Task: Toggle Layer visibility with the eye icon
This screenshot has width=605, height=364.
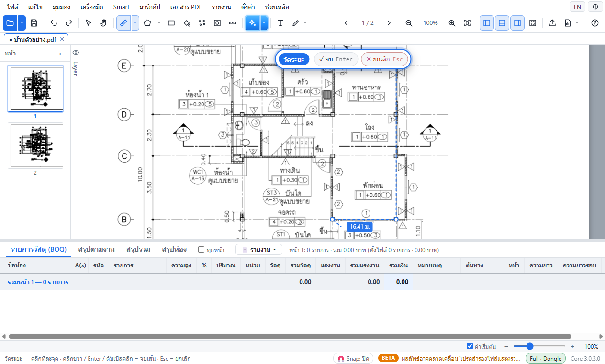Action: pyautogui.click(x=76, y=53)
